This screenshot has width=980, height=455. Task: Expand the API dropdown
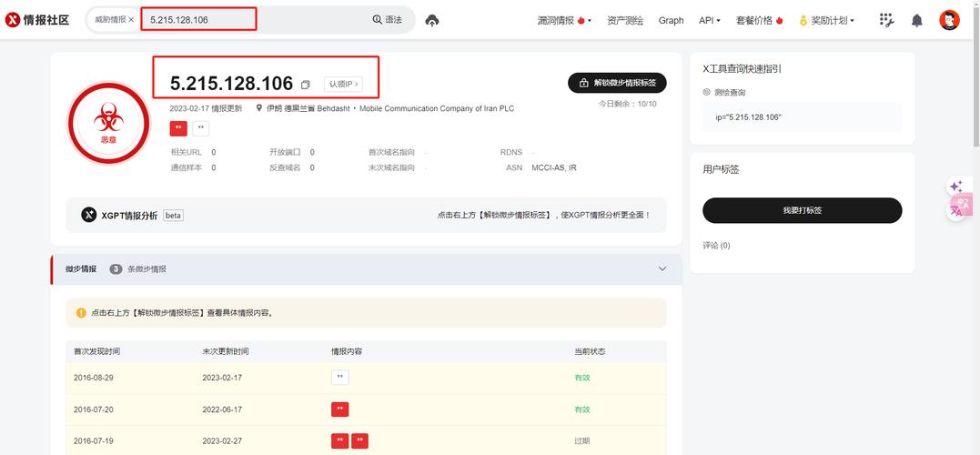[x=710, y=21]
